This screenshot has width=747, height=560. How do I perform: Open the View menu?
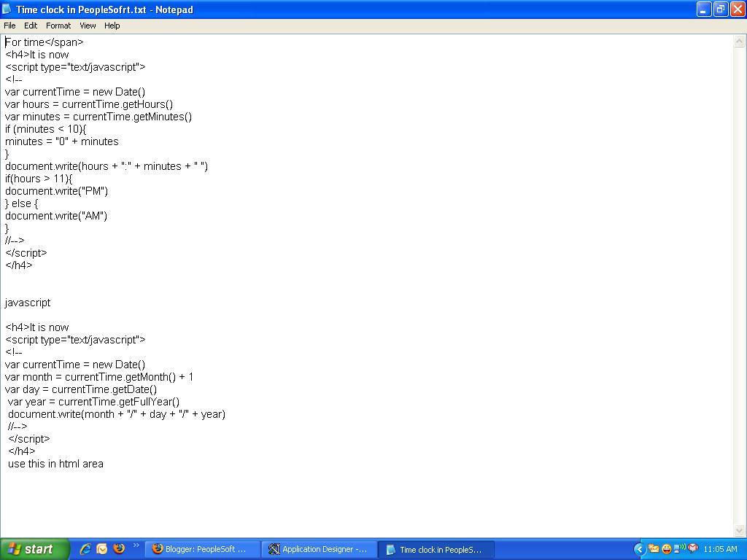(88, 26)
